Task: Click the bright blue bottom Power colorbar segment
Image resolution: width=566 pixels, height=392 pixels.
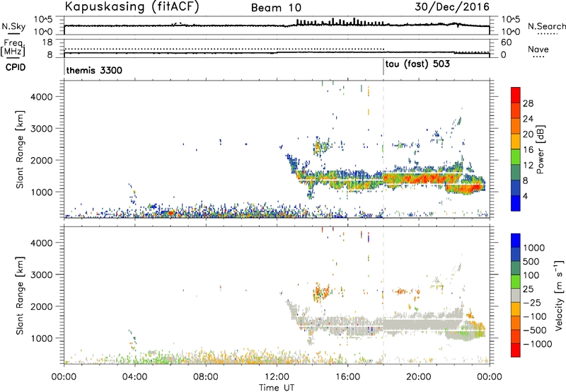Action: tap(516, 203)
